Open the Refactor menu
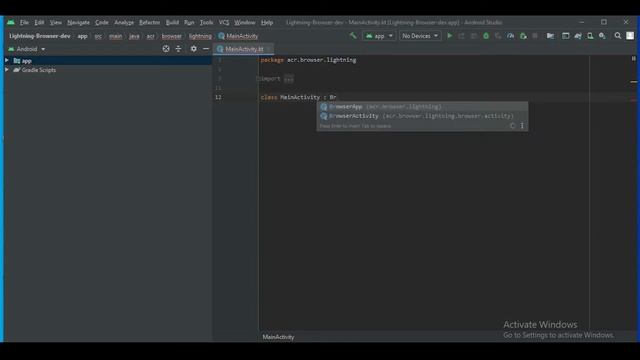The width and height of the screenshot is (640, 360). tap(149, 22)
